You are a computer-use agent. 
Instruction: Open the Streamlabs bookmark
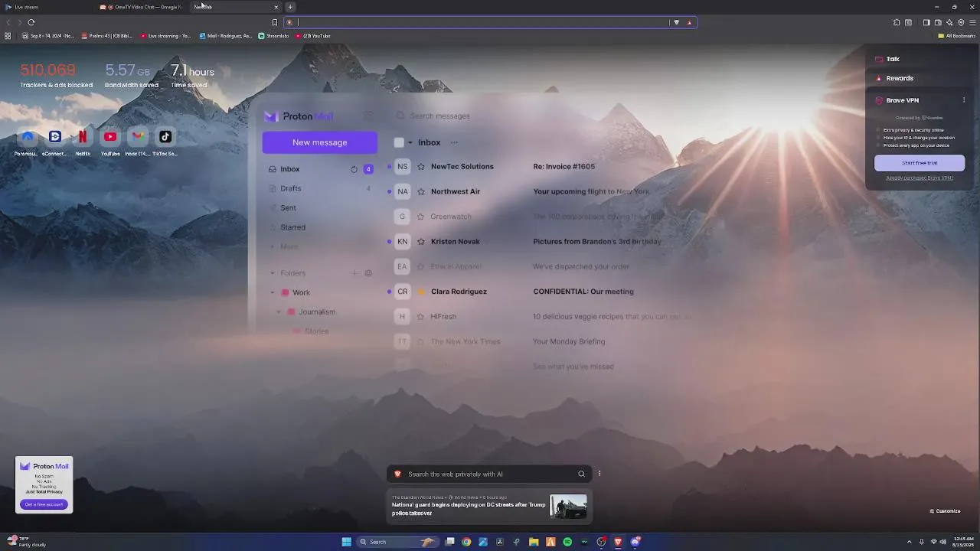273,36
